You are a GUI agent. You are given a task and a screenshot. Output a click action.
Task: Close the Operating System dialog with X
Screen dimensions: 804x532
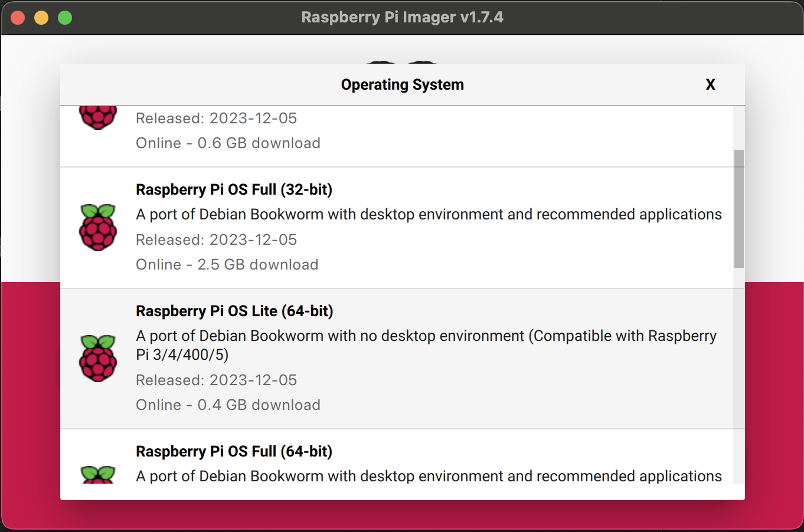coord(710,85)
